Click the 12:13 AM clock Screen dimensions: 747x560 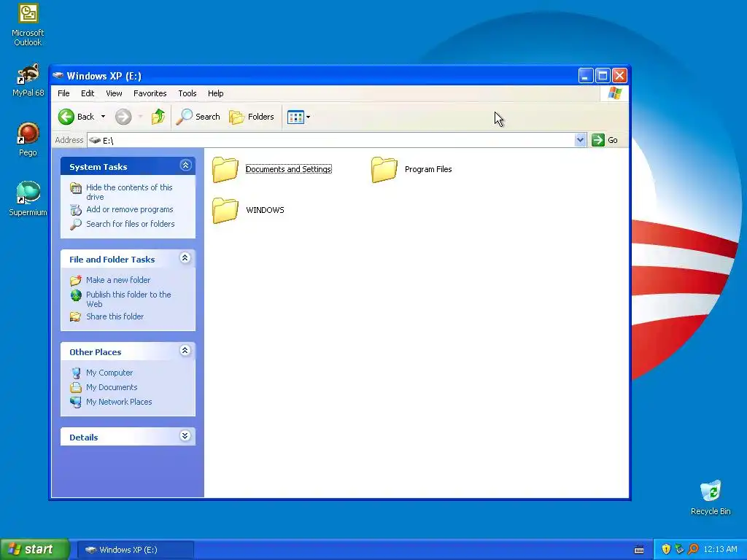tap(720, 550)
